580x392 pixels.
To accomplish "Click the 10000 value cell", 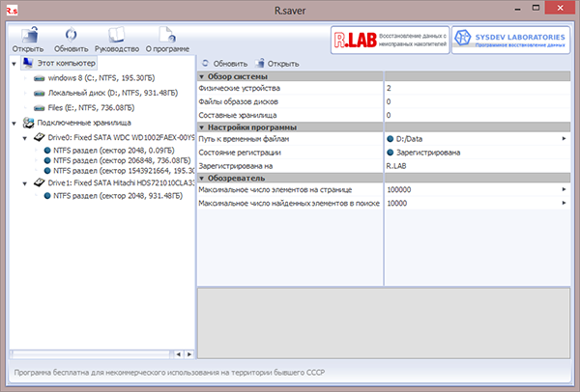I will 477,203.
